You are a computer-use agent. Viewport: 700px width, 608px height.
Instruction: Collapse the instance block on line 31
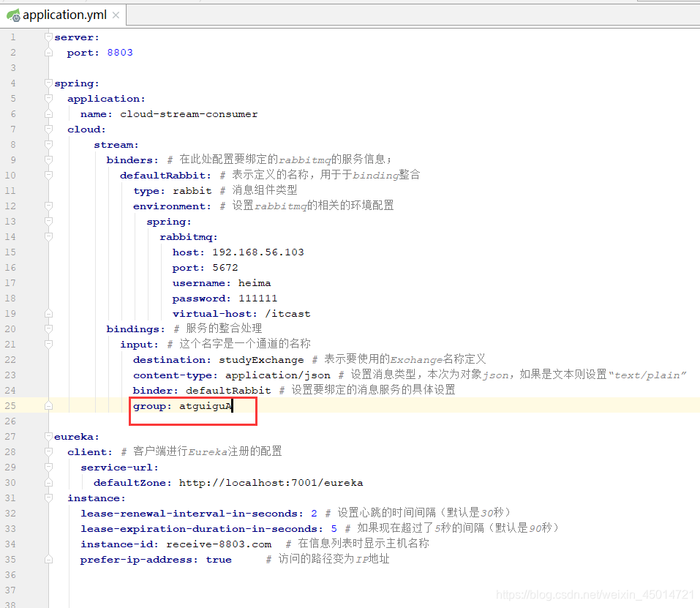49,498
